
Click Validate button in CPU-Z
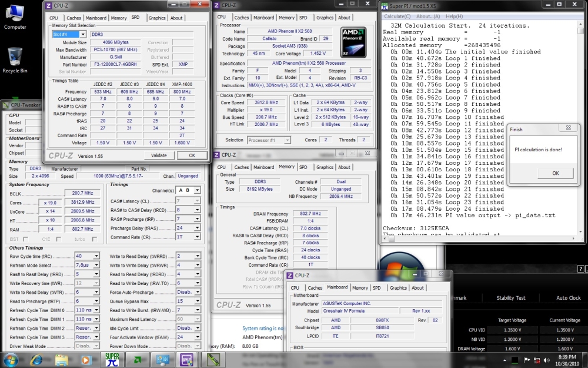pos(159,155)
